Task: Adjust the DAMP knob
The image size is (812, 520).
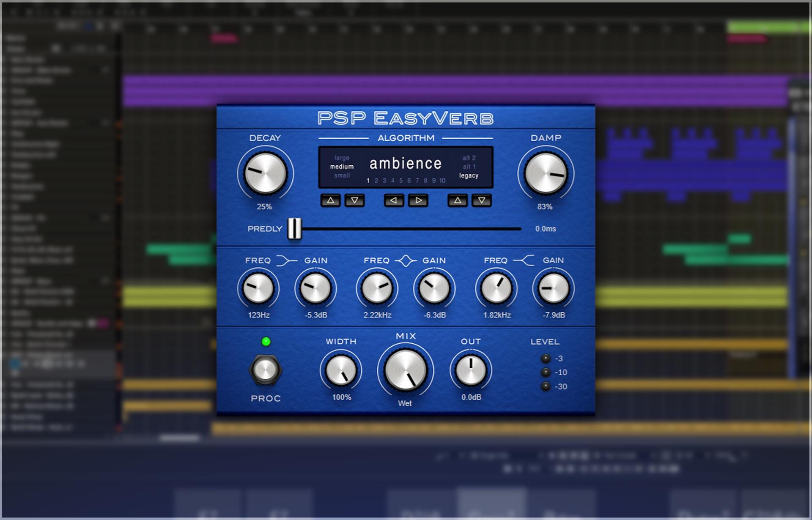Action: click(x=546, y=173)
